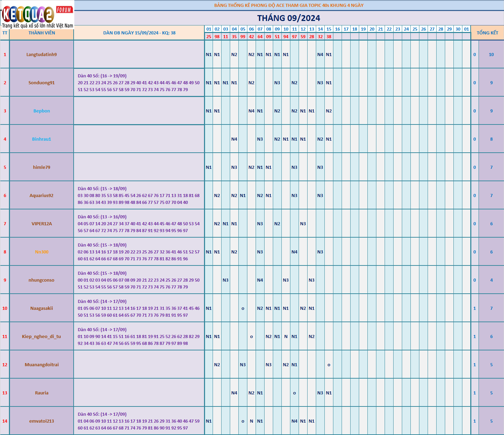Select the result 38 under day 15
The width and height of the screenshot is (504, 435).
coord(329,36)
